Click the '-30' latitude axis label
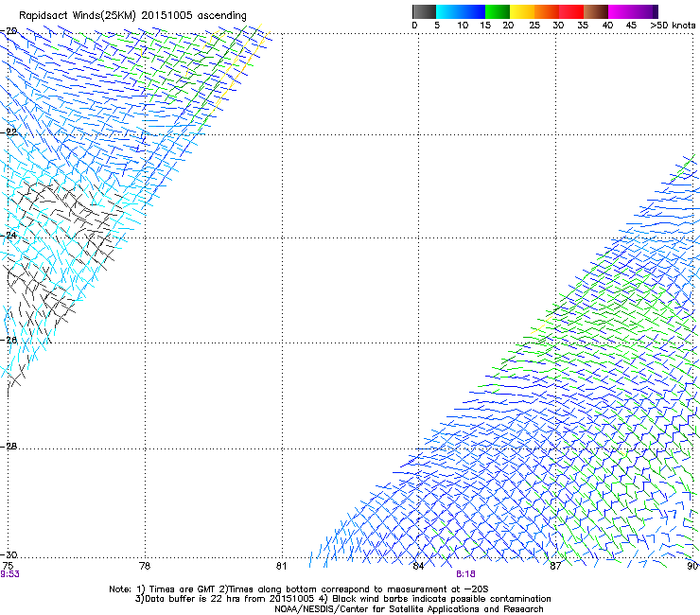Viewport: 700px width, 615px height. pos(9,554)
